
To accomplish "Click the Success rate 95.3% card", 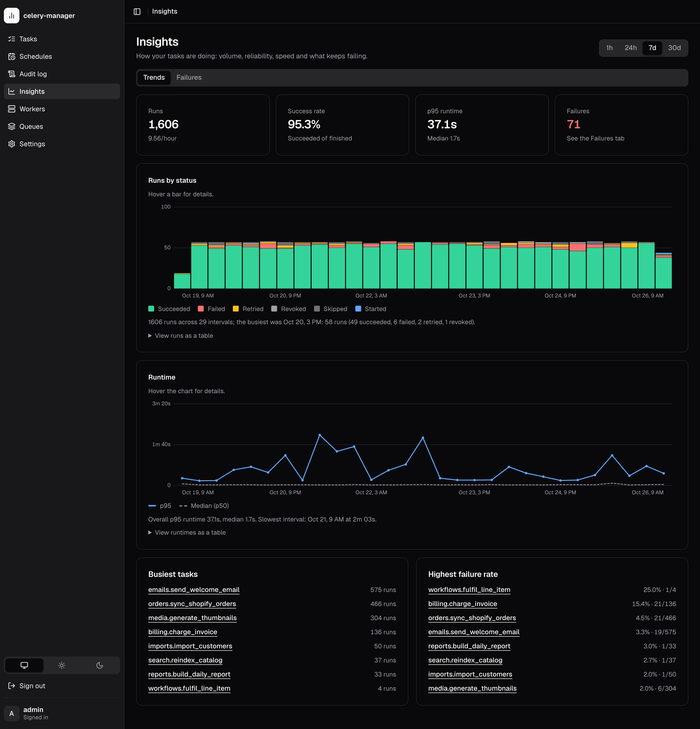I will (342, 125).
